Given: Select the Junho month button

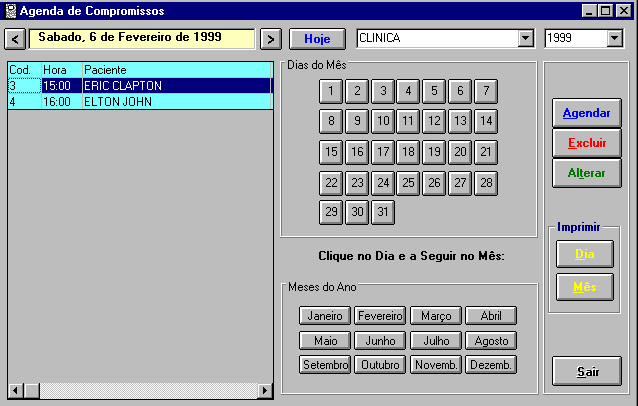Looking at the screenshot, I should pos(380,341).
